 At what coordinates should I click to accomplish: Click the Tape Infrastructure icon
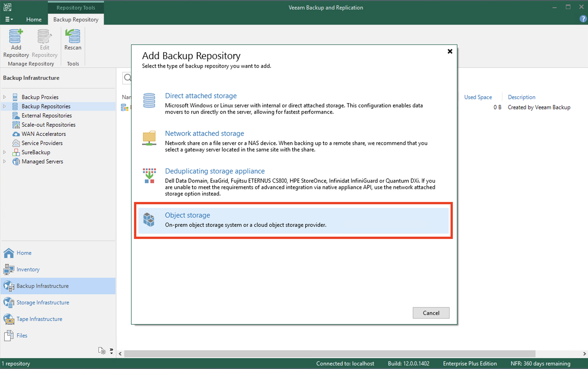[x=9, y=319]
